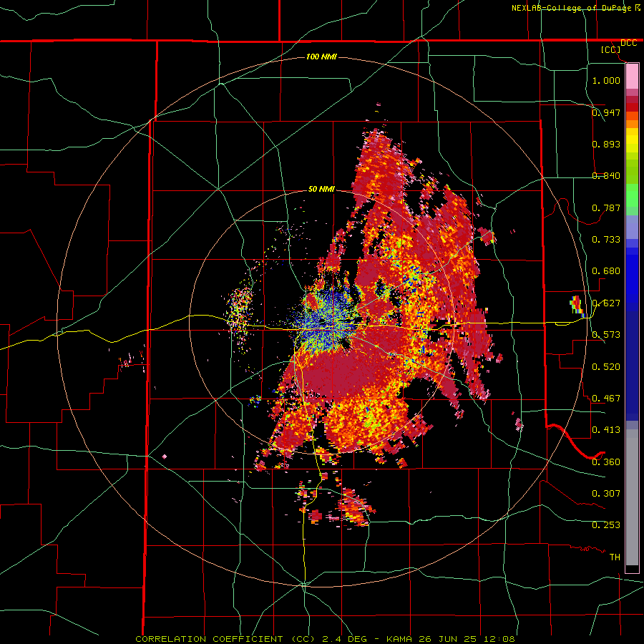Click the 0.253 legend value

(606, 525)
